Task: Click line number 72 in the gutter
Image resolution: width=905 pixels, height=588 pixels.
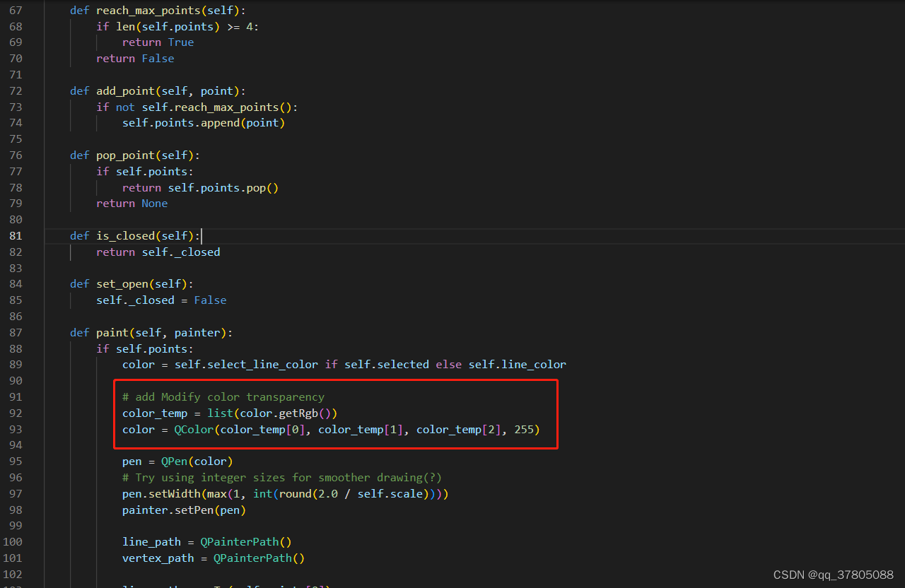Action: (x=16, y=91)
